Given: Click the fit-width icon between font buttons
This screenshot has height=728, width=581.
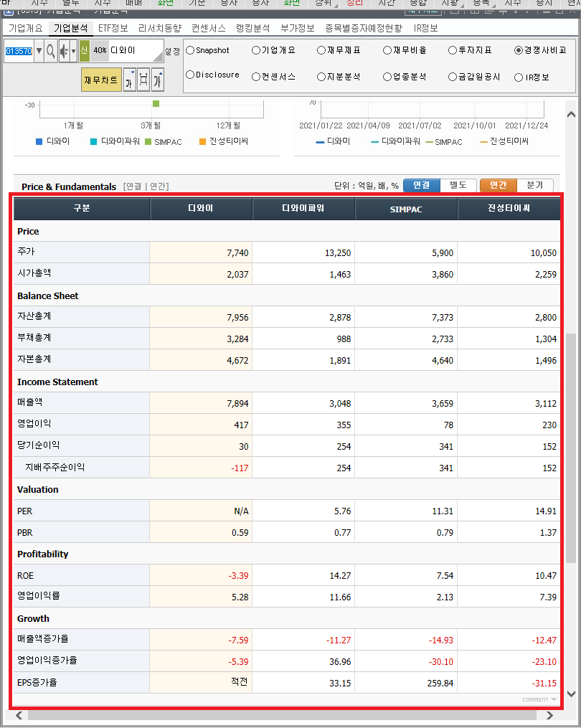Looking at the screenshot, I should click(143, 80).
